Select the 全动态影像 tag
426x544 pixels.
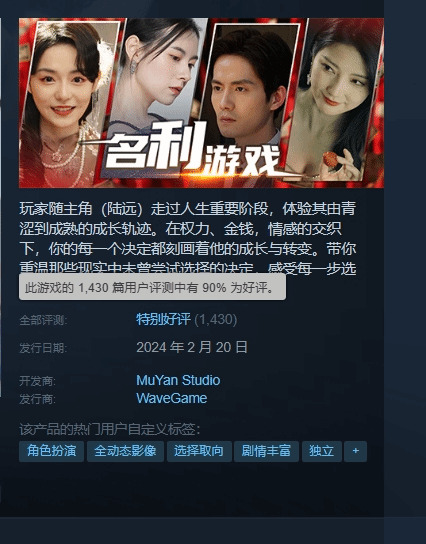click(x=125, y=451)
